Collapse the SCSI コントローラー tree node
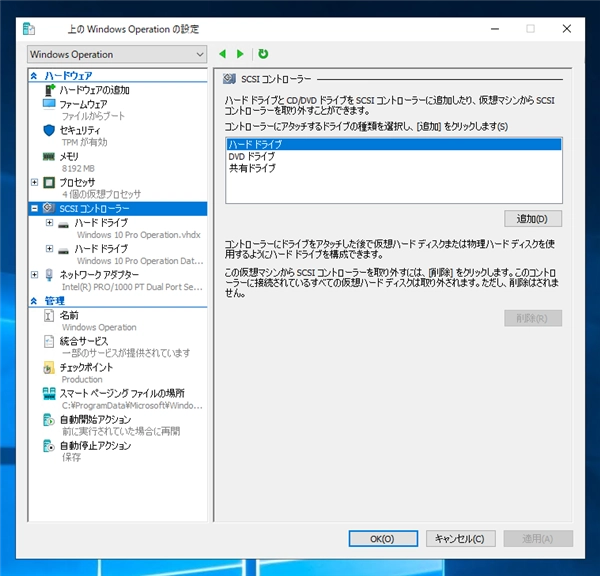This screenshot has height=576, width=600. pos(34,209)
